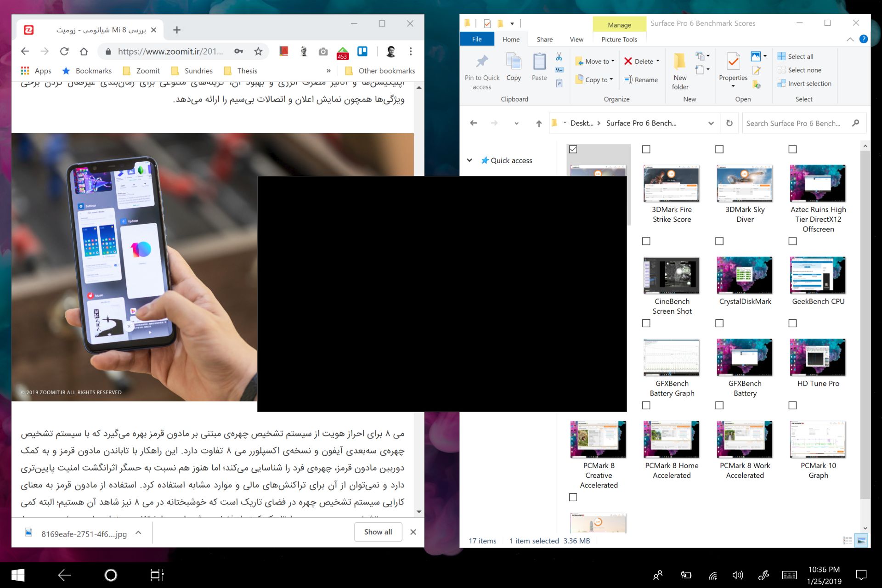Click Copy in Explorer ribbon
The image size is (882, 588).
pyautogui.click(x=514, y=67)
